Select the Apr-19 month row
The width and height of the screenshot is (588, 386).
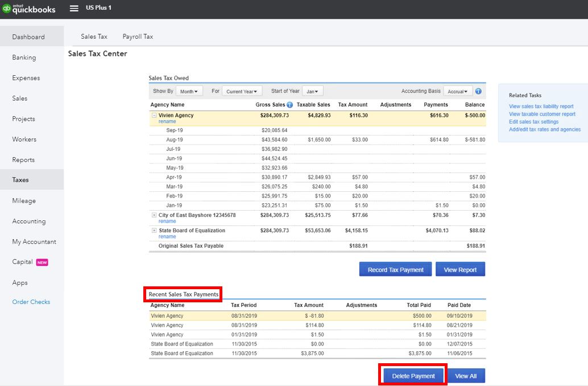tap(317, 177)
